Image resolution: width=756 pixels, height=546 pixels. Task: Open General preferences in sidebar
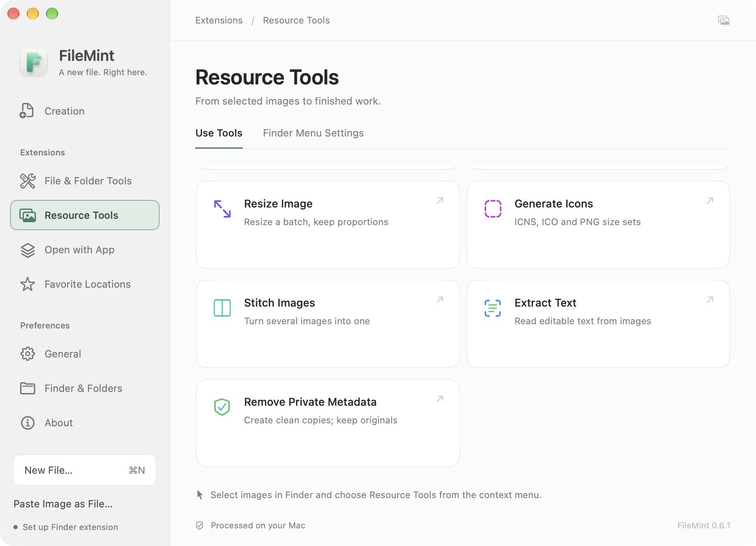[x=85, y=354]
